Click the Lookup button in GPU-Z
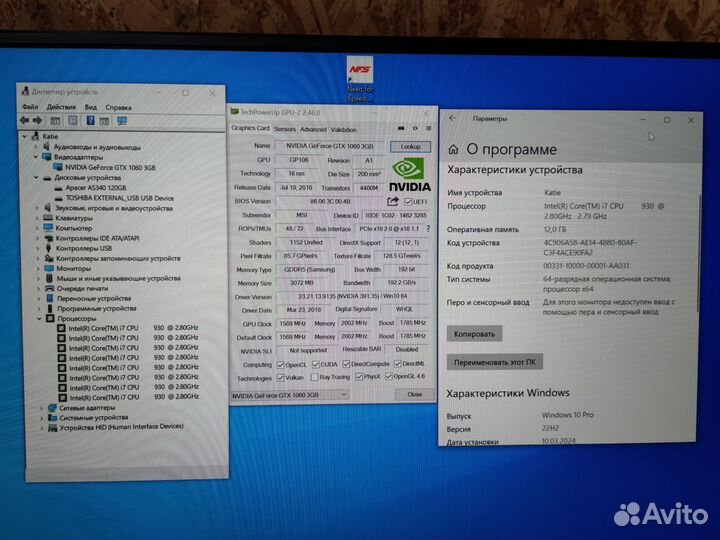Screen dimensions: 720x540 point(410,146)
